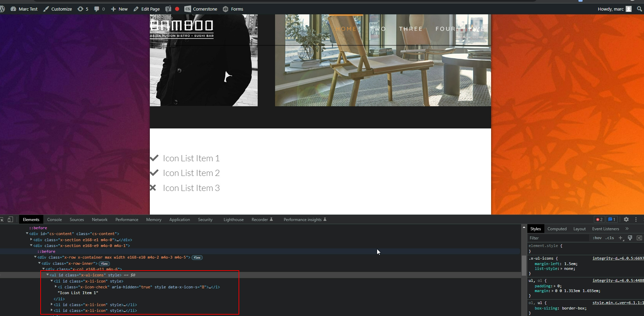Click the Styles Filter input field

coord(558,238)
